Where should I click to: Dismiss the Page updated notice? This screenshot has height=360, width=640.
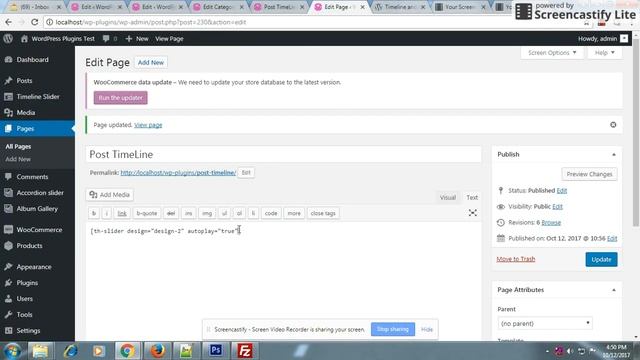(x=613, y=125)
